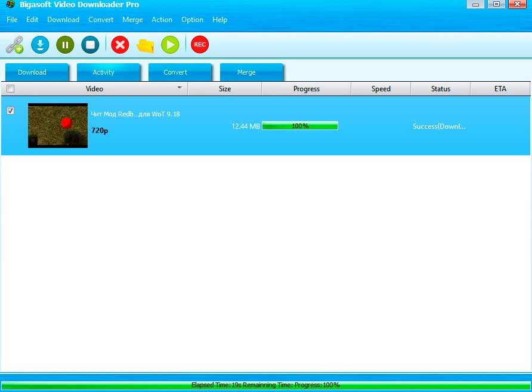This screenshot has height=392, width=532.
Task: Open the Edit menu
Action: click(x=32, y=20)
